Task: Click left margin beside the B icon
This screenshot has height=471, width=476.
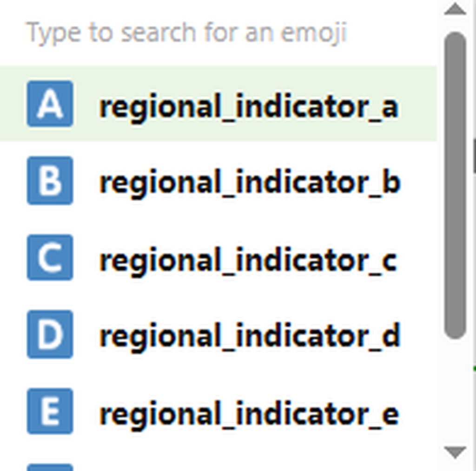Action: coord(13,181)
